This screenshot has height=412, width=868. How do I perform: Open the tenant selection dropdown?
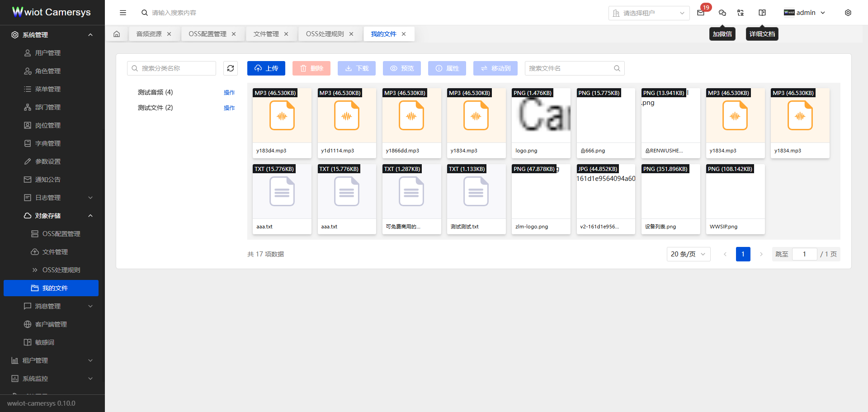pyautogui.click(x=649, y=13)
